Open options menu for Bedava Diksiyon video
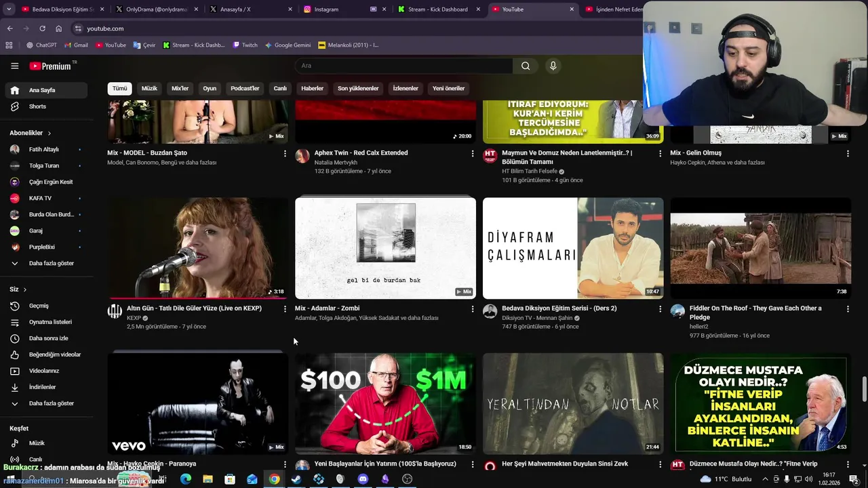This screenshot has width=868, height=488. (660, 309)
